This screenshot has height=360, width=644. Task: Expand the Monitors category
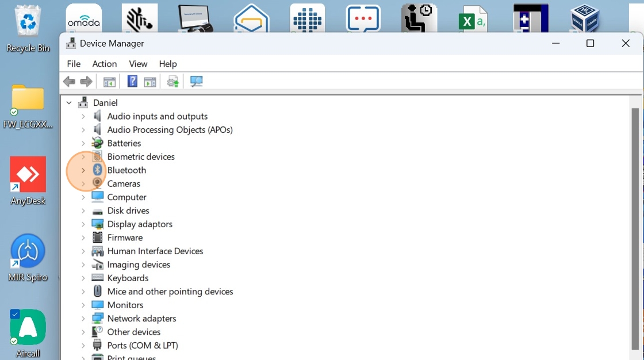[x=83, y=305]
